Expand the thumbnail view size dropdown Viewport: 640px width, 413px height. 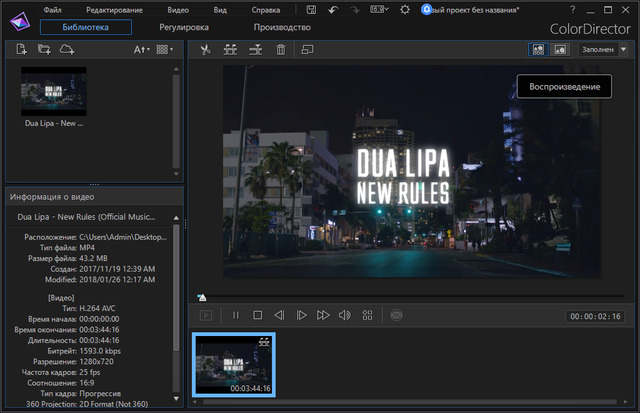click(165, 49)
